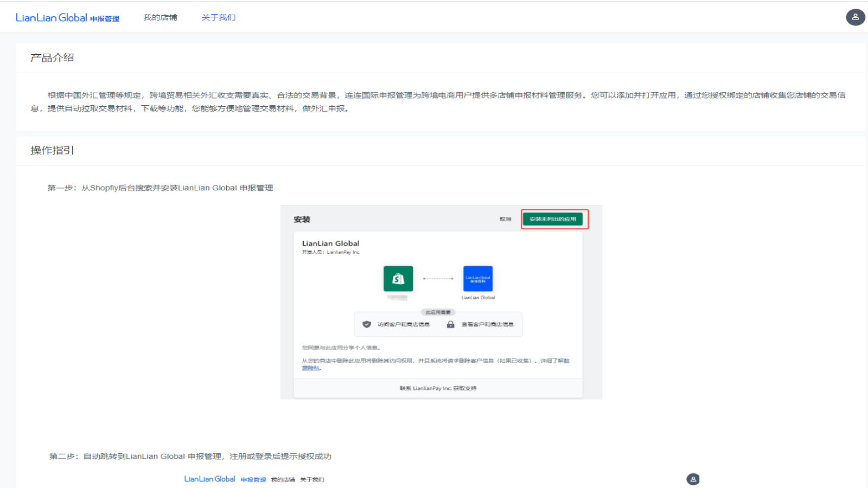This screenshot has height=488, width=868.
Task: Click the 操作指引 section heading
Action: coord(52,150)
